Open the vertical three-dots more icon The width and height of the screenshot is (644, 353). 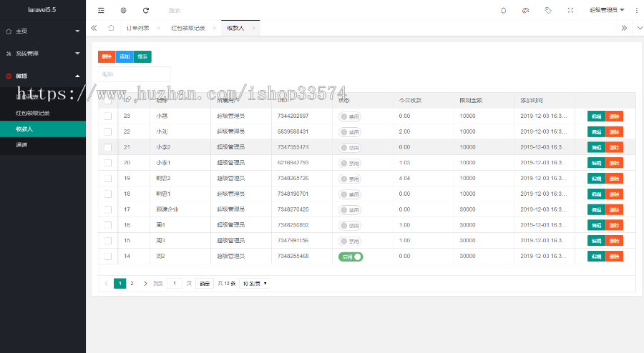pyautogui.click(x=637, y=10)
